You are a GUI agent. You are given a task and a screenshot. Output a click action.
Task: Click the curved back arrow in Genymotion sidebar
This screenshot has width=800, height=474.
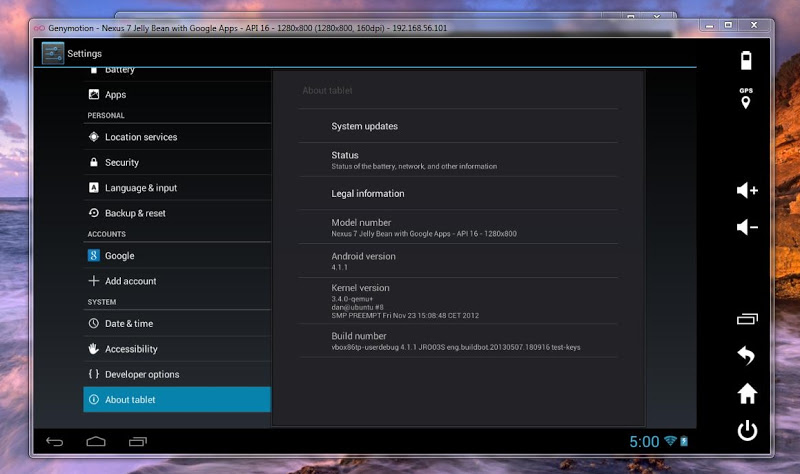click(746, 356)
